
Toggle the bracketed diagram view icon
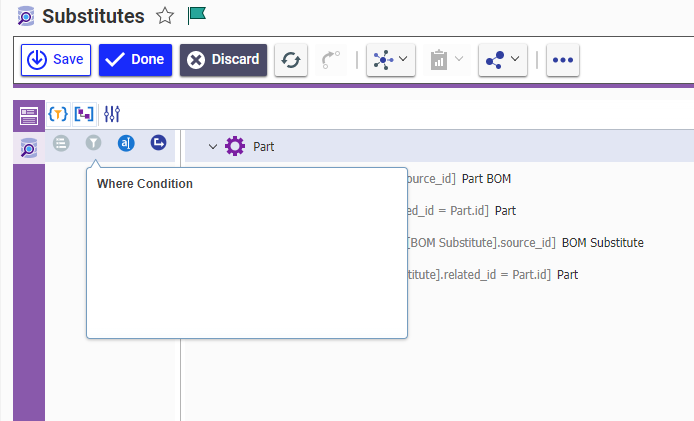point(84,114)
